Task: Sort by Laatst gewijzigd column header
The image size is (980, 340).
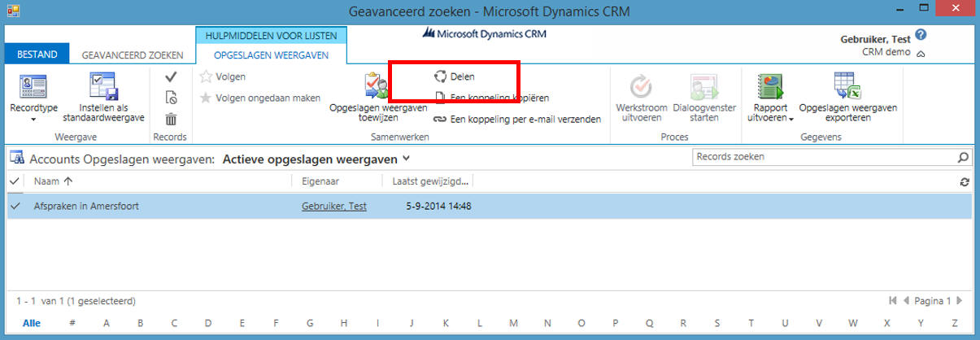Action: click(429, 181)
